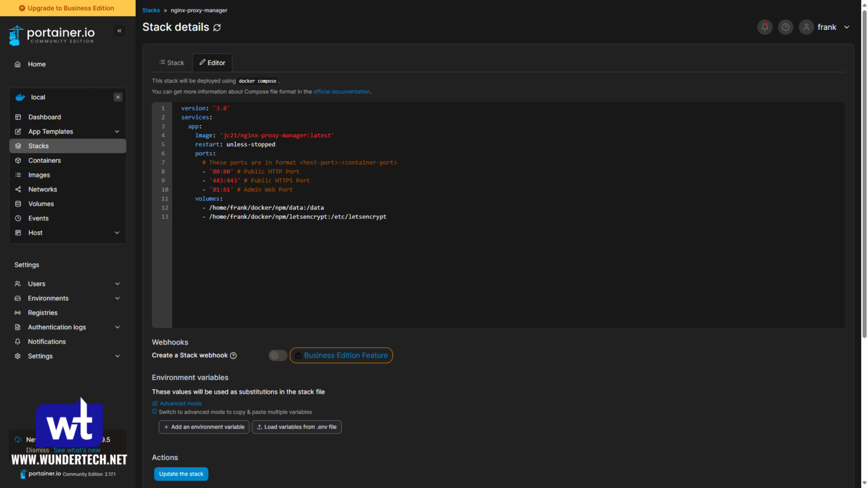Click the Create a Stack webhook help icon
The height and width of the screenshot is (488, 868).
coord(233,356)
